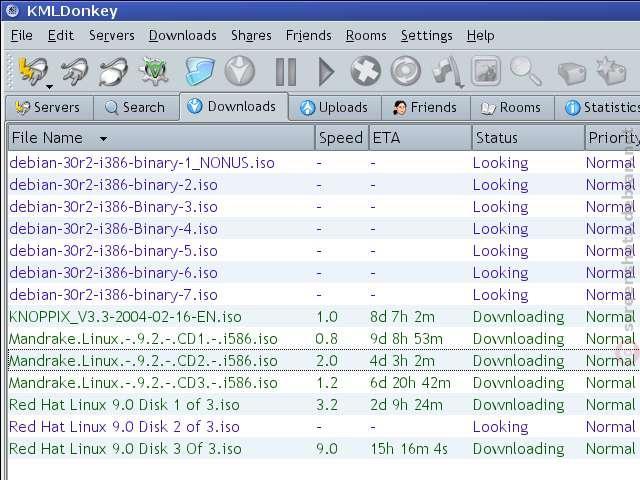The image size is (640, 480).
Task: Switch to the Statistics tab
Action: [x=598, y=108]
